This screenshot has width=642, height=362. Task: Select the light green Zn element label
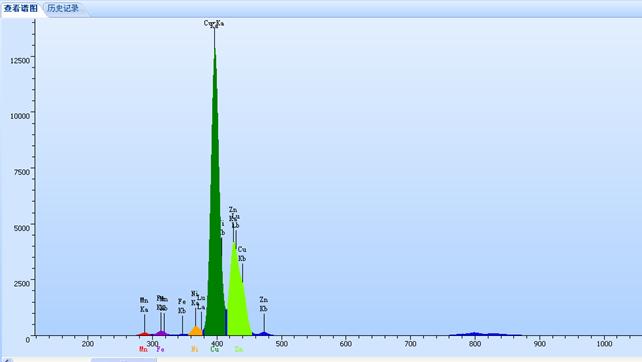239,349
